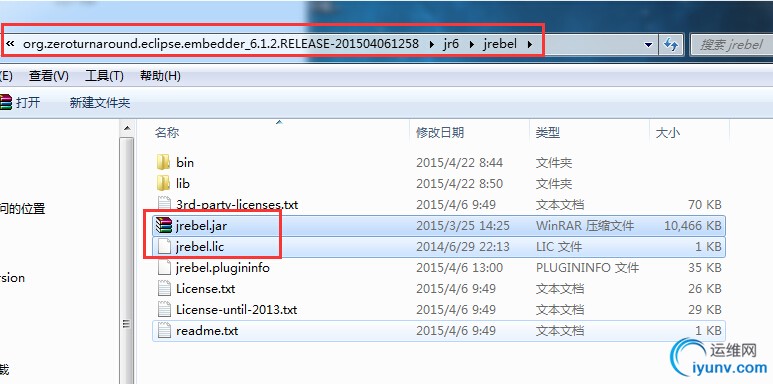
Task: Click the License.txt document icon
Action: [163, 288]
